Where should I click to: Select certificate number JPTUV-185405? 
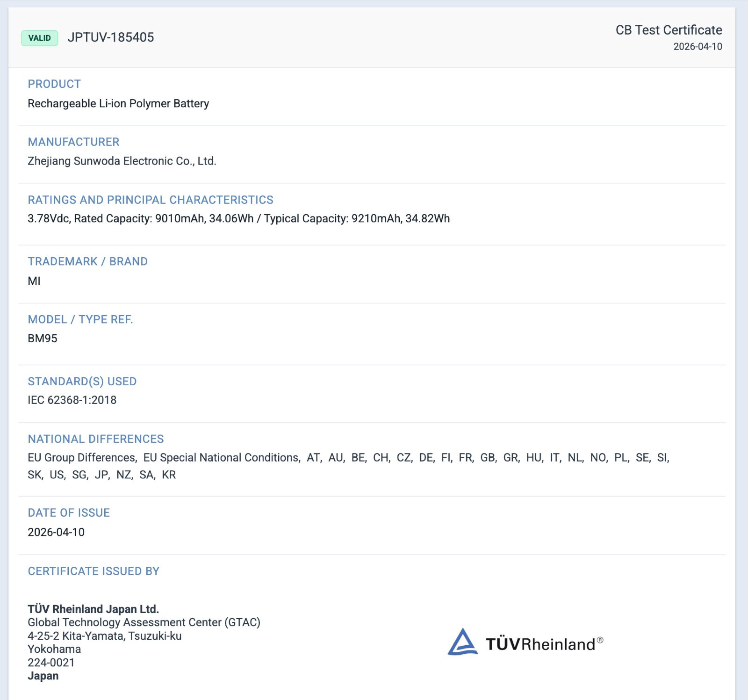pyautogui.click(x=111, y=37)
